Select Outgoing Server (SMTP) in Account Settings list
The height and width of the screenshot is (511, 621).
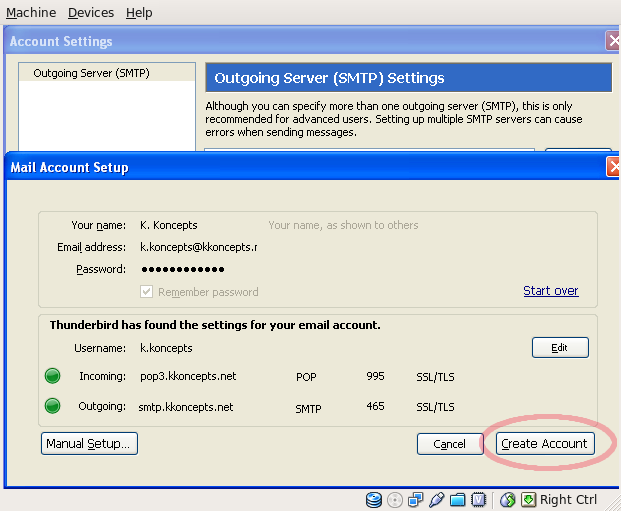(x=107, y=73)
